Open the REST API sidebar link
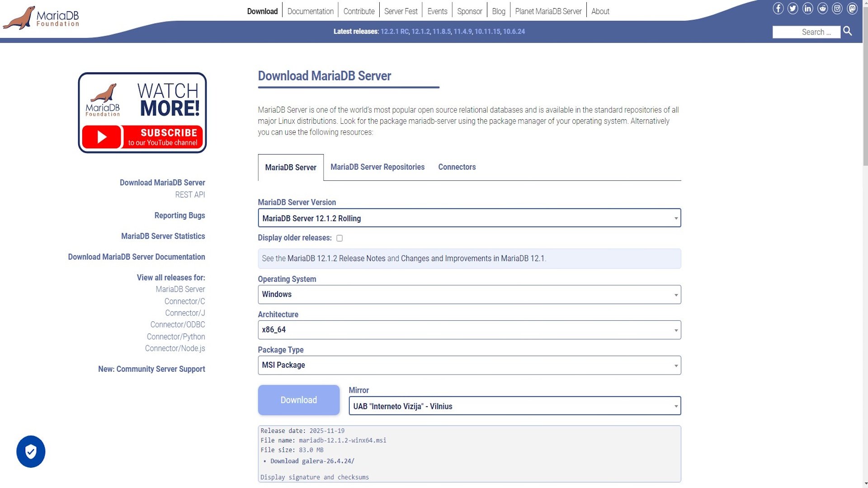Viewport: 868px width, 488px height. click(x=190, y=195)
